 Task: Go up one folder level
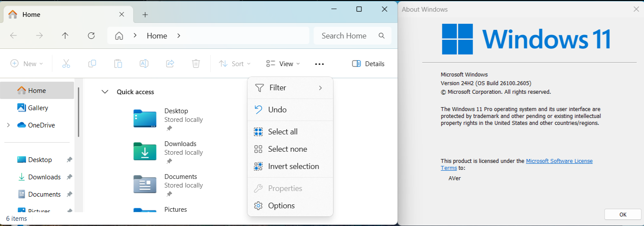(65, 36)
